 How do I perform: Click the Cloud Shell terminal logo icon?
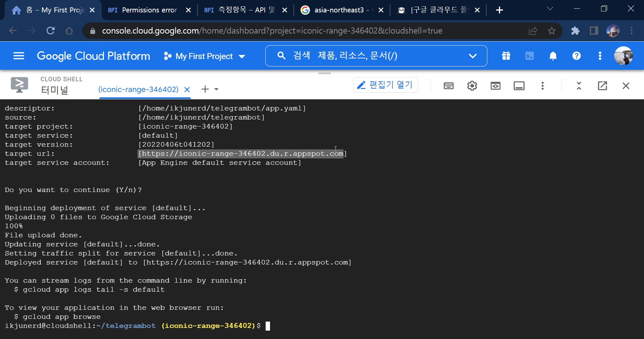coord(19,85)
